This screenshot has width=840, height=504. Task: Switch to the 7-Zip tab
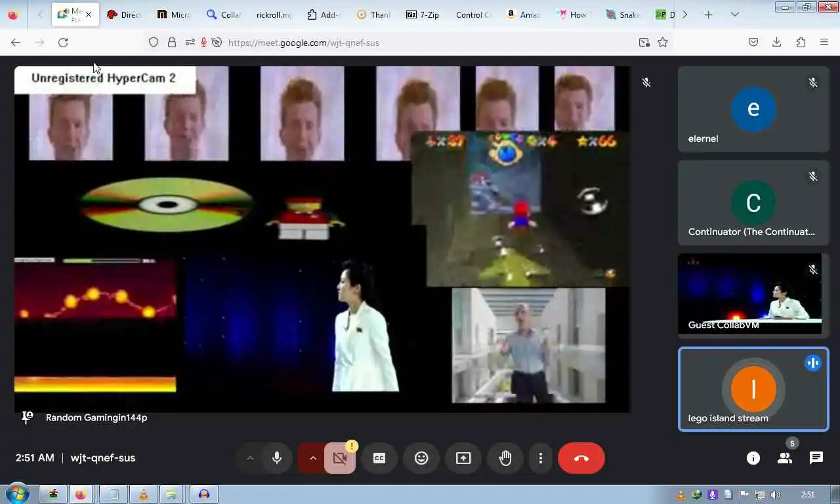(423, 14)
